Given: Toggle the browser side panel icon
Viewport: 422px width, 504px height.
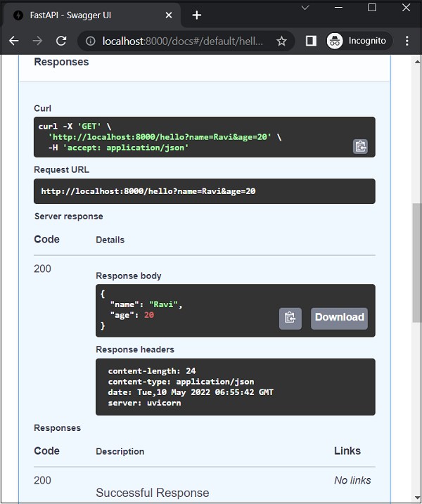Looking at the screenshot, I should tap(311, 41).
